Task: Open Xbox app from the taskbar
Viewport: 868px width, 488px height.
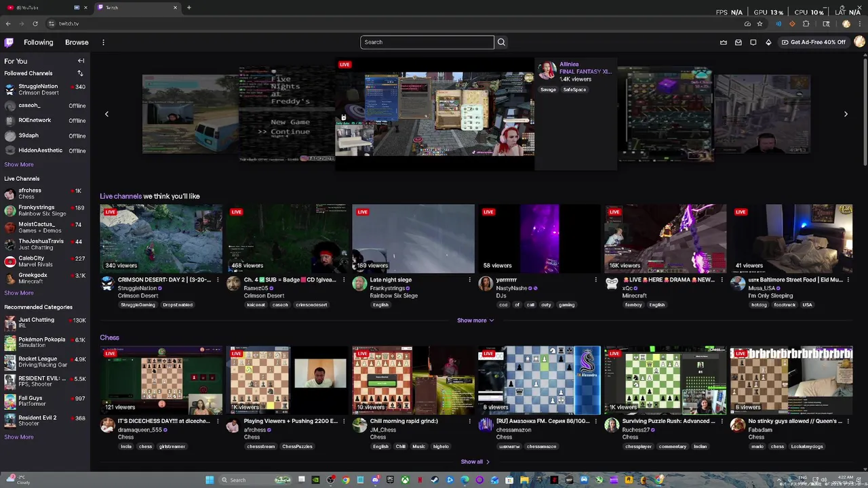Action: click(x=405, y=480)
